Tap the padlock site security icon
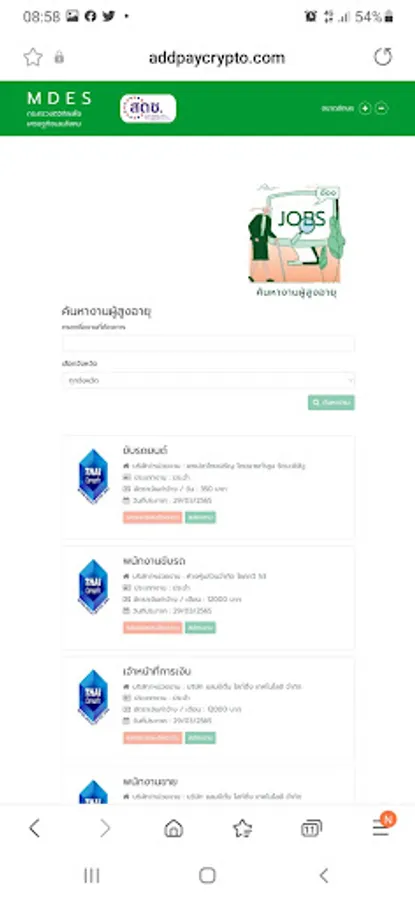Image resolution: width=415 pixels, height=900 pixels. [59, 57]
